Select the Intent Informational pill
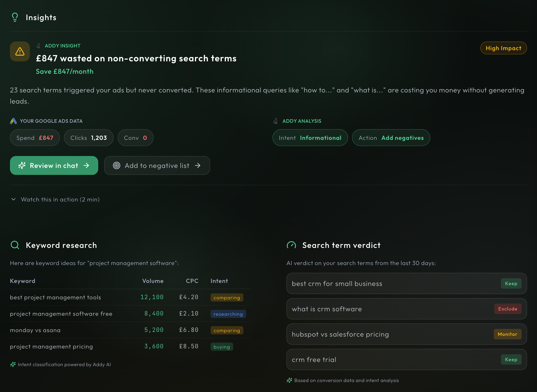 310,138
